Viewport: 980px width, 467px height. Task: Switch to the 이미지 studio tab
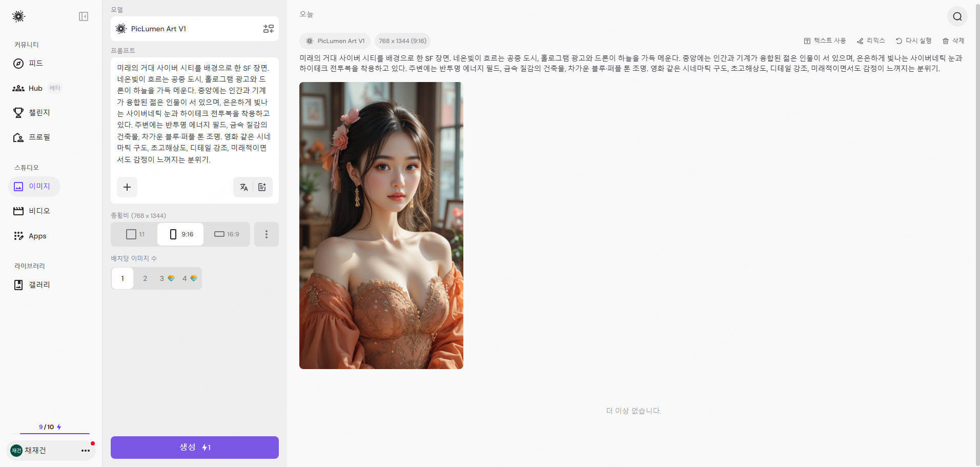coord(38,187)
